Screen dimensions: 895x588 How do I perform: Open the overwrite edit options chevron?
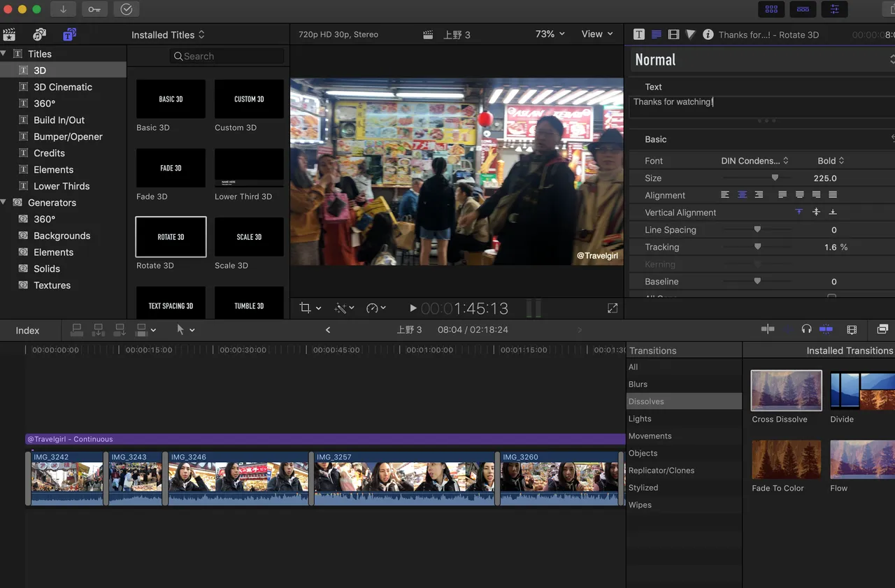[153, 330]
